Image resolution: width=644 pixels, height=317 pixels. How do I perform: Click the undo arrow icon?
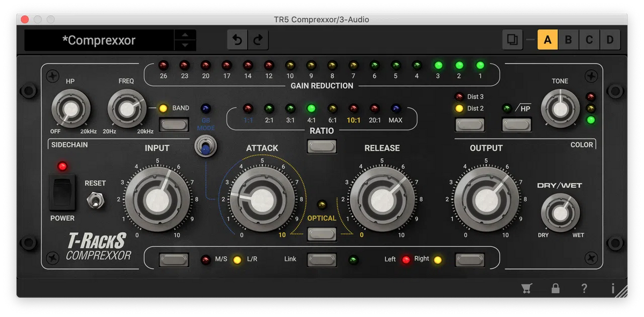pyautogui.click(x=237, y=39)
